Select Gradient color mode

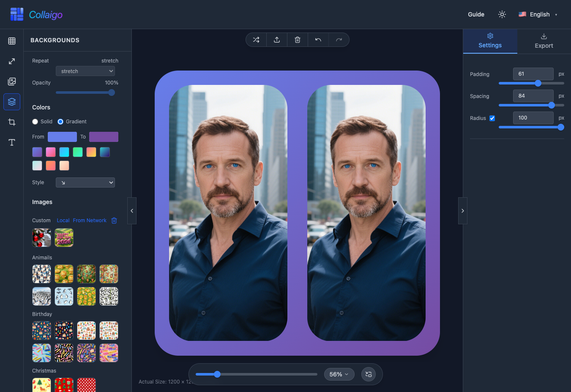[x=60, y=122]
